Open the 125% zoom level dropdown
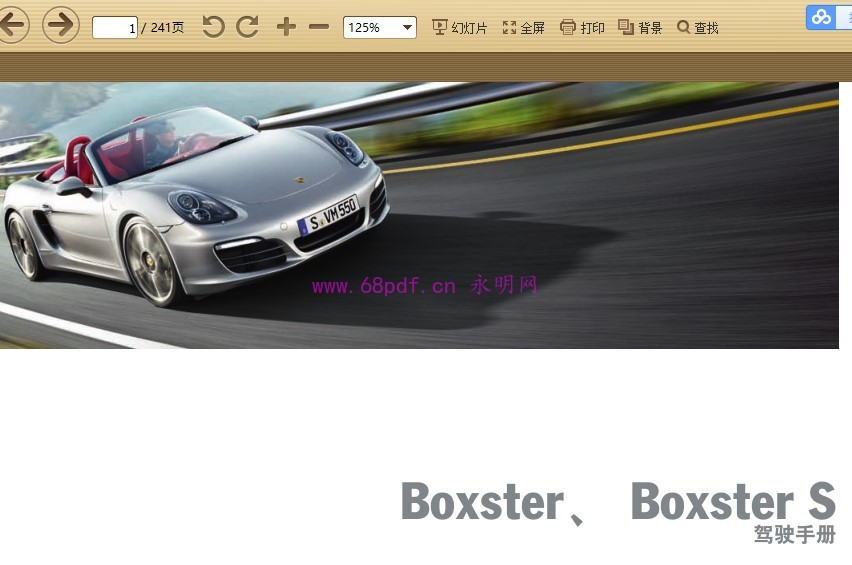This screenshot has width=852, height=565. (380, 27)
